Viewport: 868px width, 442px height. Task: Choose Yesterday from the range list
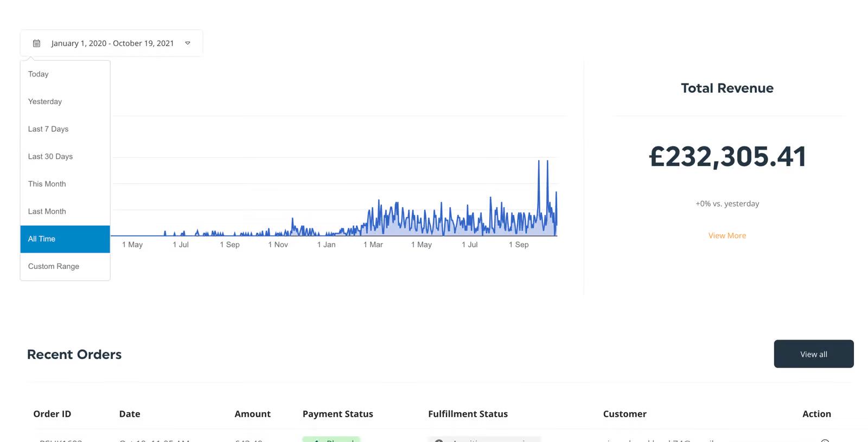click(x=45, y=102)
